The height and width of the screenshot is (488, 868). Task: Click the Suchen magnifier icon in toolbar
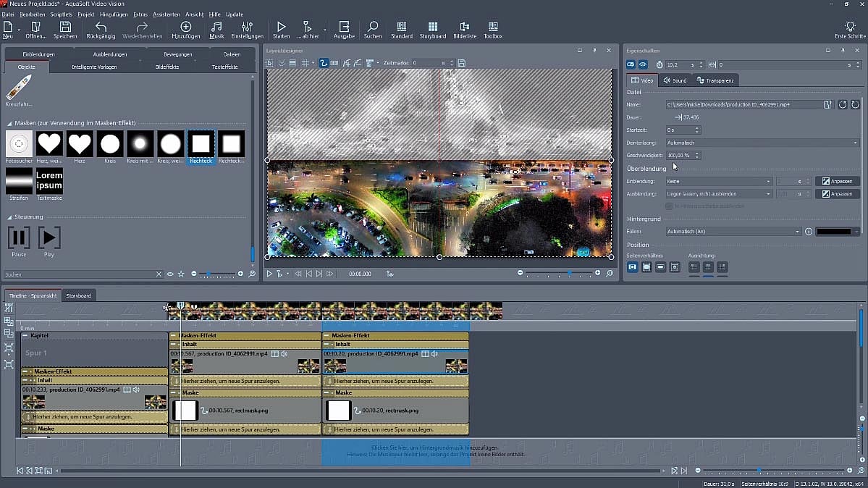[x=373, y=30]
